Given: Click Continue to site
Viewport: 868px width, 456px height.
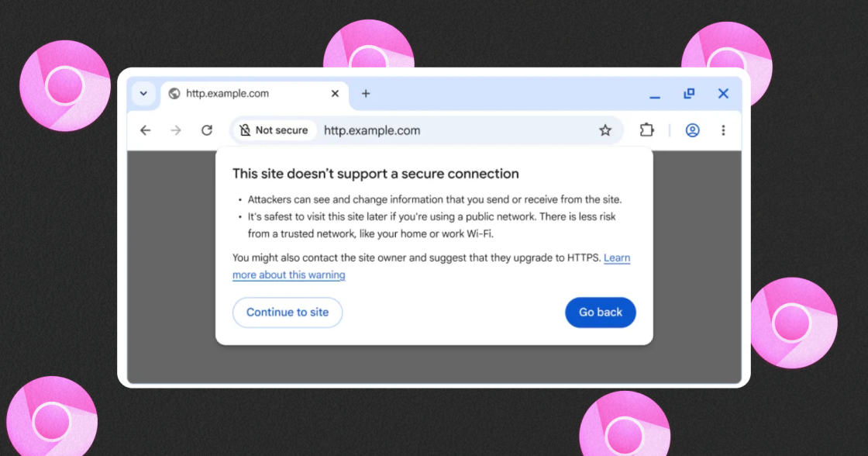Looking at the screenshot, I should click(287, 312).
